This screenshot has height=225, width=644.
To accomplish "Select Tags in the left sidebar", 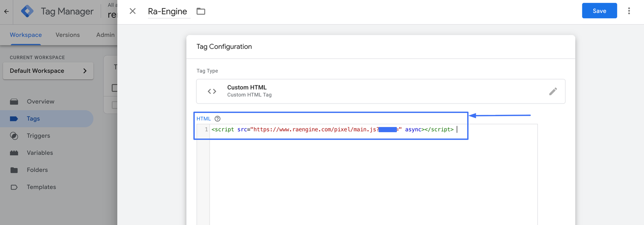I will pos(33,119).
